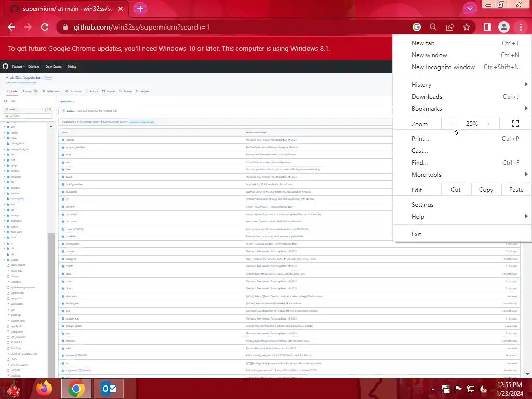532x399 pixels.
Task: Open the Open Source dropdown
Action: click(55, 66)
